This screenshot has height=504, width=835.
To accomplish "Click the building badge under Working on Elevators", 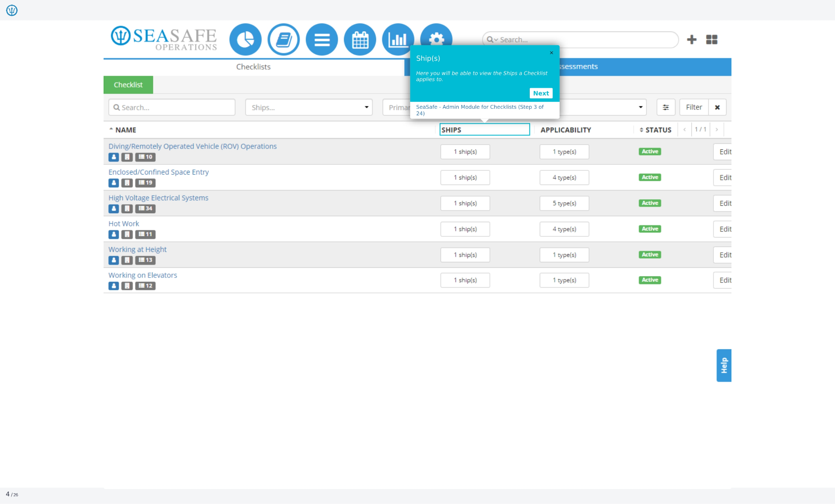I will coord(127,286).
